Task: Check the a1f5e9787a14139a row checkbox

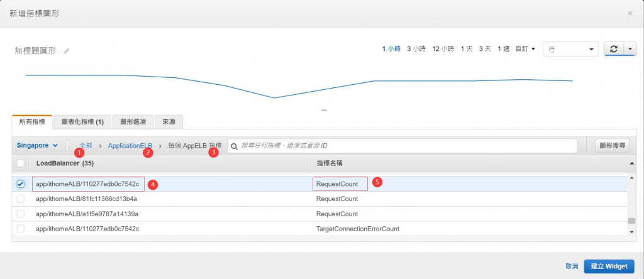Action: [21, 214]
